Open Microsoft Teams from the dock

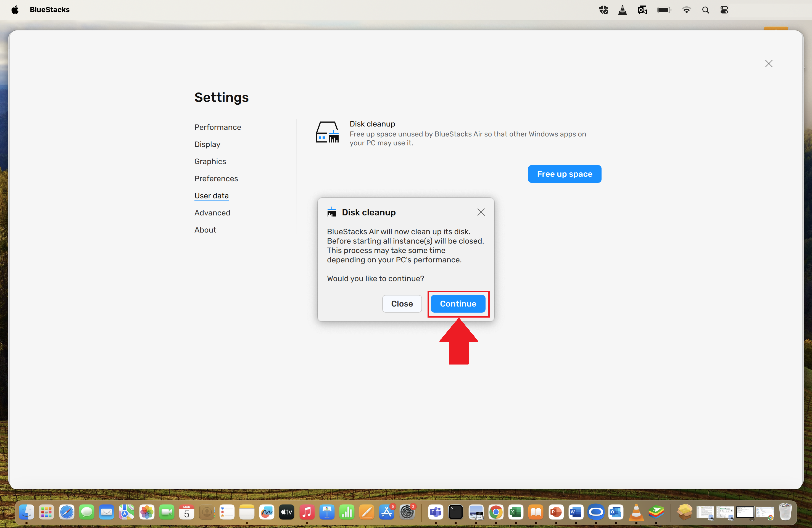(x=436, y=512)
